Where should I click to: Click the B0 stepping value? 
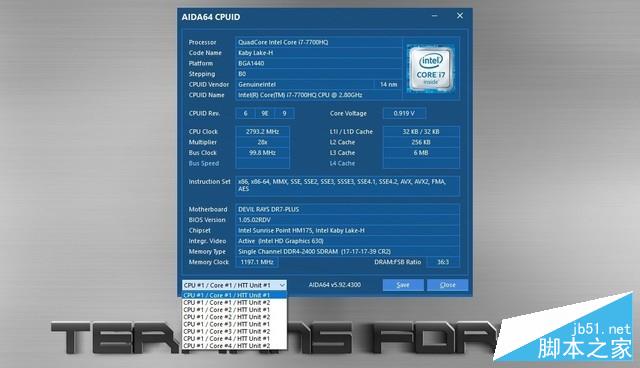[x=318, y=74]
